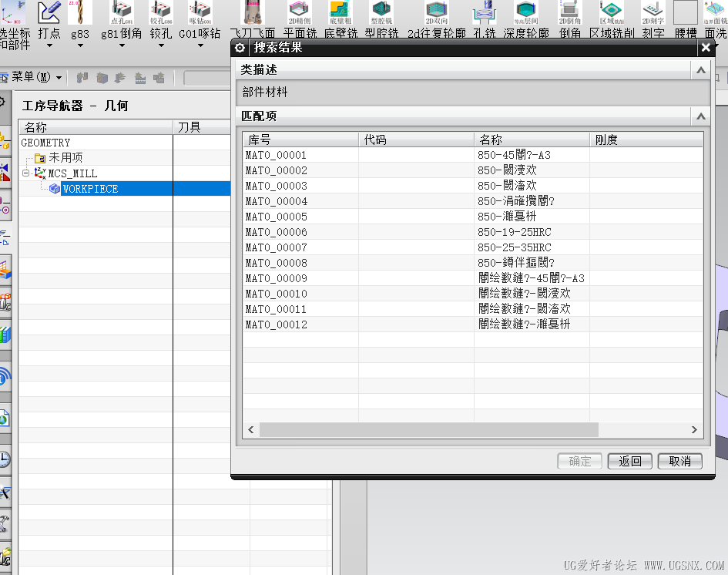Image resolution: width=728 pixels, height=575 pixels.
Task: Close the 搜索结果 dialog
Action: (x=706, y=47)
